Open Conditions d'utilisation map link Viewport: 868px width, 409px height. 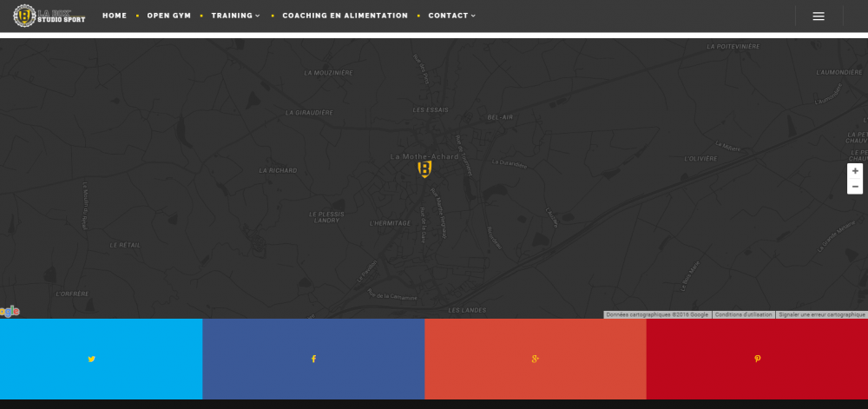point(743,314)
